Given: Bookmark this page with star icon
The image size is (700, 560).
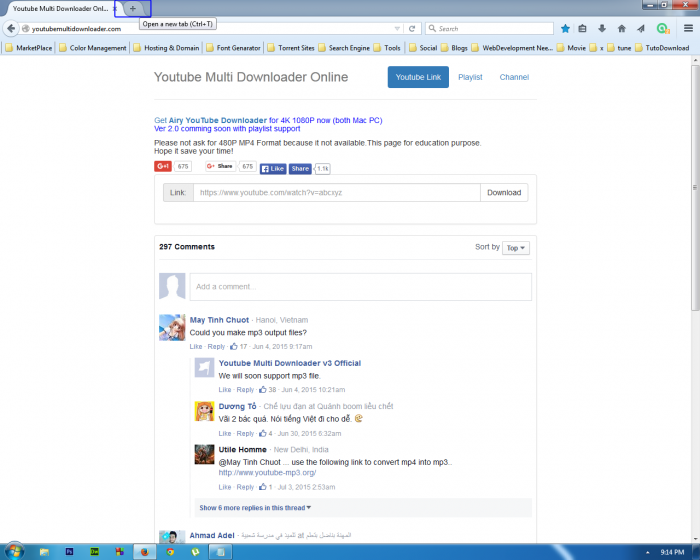Looking at the screenshot, I should 565,29.
